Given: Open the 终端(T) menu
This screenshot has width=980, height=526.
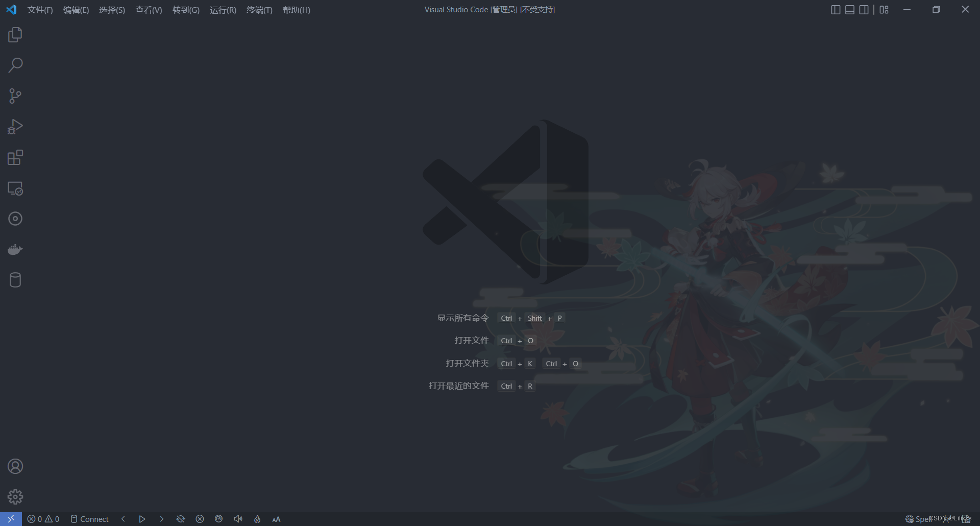Looking at the screenshot, I should [259, 10].
